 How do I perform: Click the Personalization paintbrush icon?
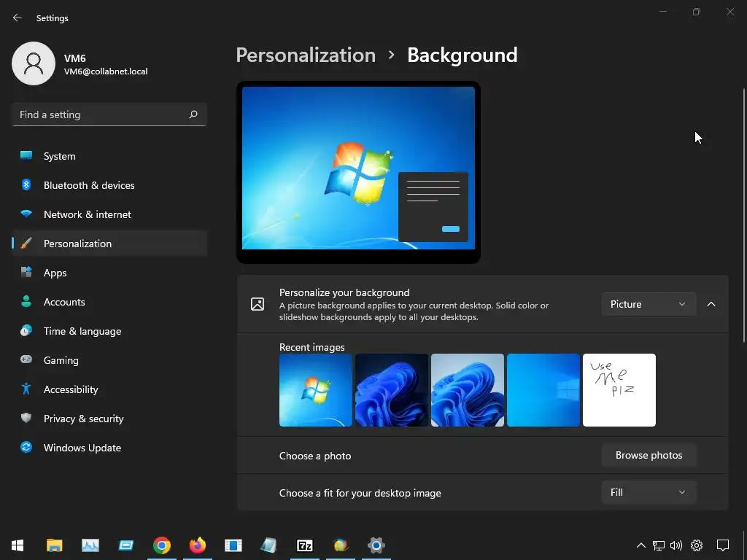pos(26,244)
